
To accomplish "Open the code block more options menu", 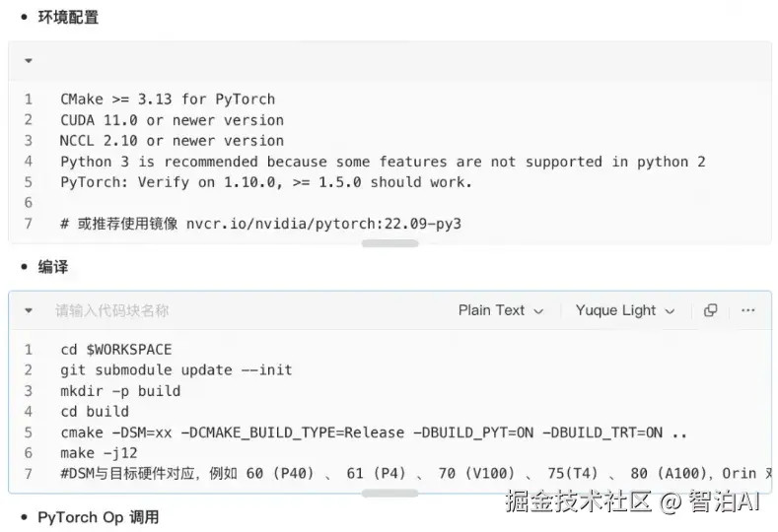I will point(747,310).
